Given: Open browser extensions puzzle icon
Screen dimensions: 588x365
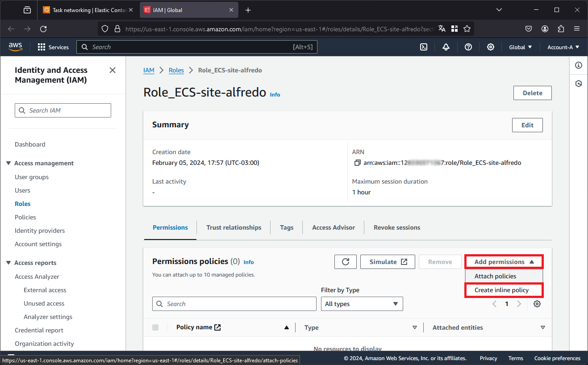Looking at the screenshot, I should [x=561, y=29].
